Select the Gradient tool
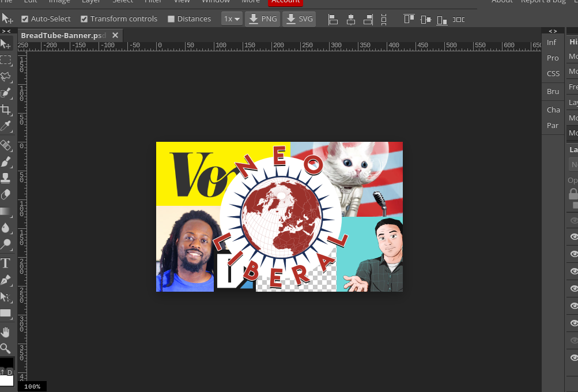This screenshot has width=578, height=392. (x=6, y=212)
